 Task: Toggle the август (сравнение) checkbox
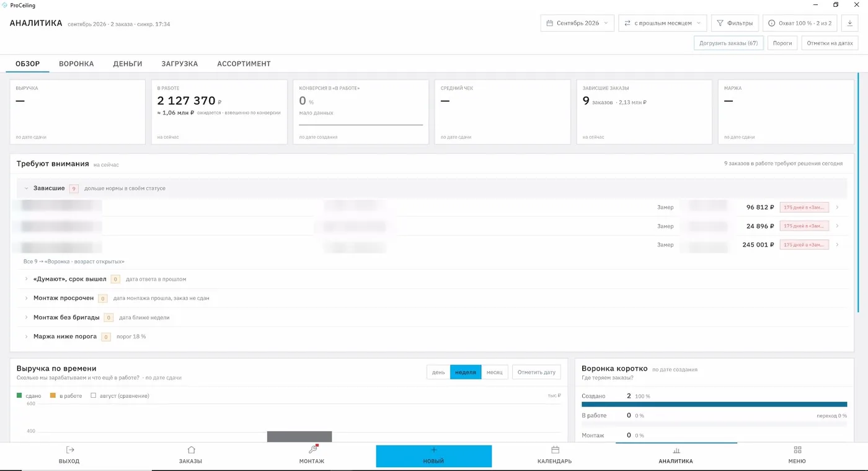94,395
